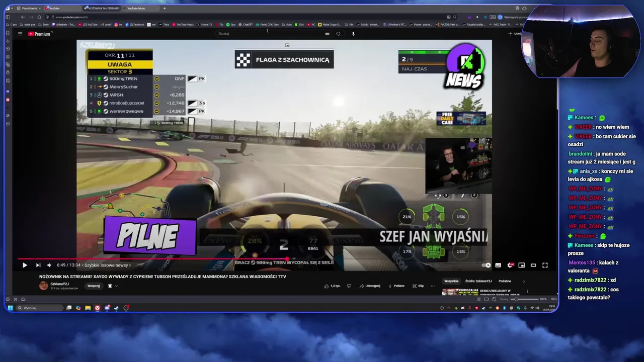644x362 pixels.
Task: Open SzklanaY2J channel avatar
Action: pos(44,286)
